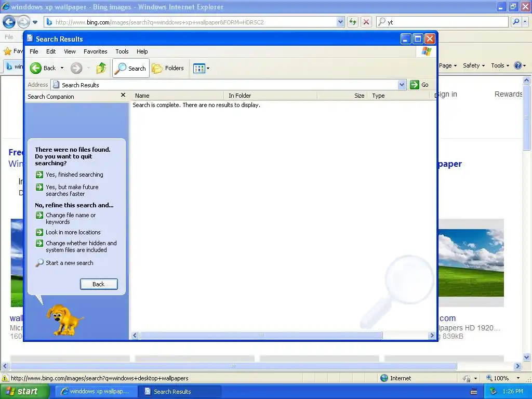
Task: Open the Tools menu in Internet Explorer command bar
Action: coord(500,66)
